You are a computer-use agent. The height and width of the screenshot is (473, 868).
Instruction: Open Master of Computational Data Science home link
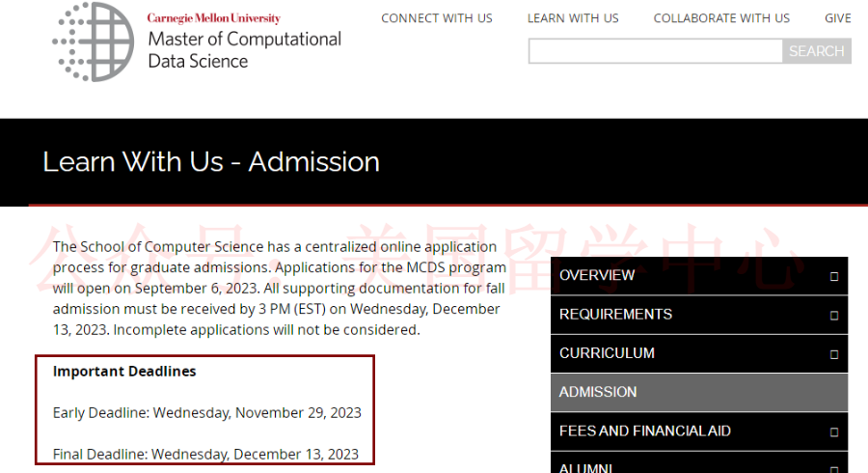[x=244, y=50]
